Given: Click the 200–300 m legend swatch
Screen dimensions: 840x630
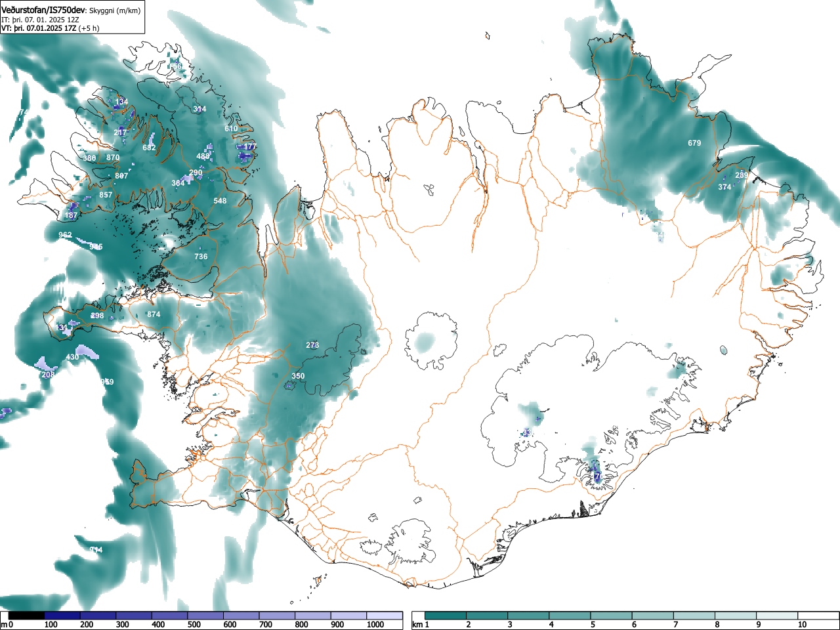Looking at the screenshot, I should (x=98, y=616).
